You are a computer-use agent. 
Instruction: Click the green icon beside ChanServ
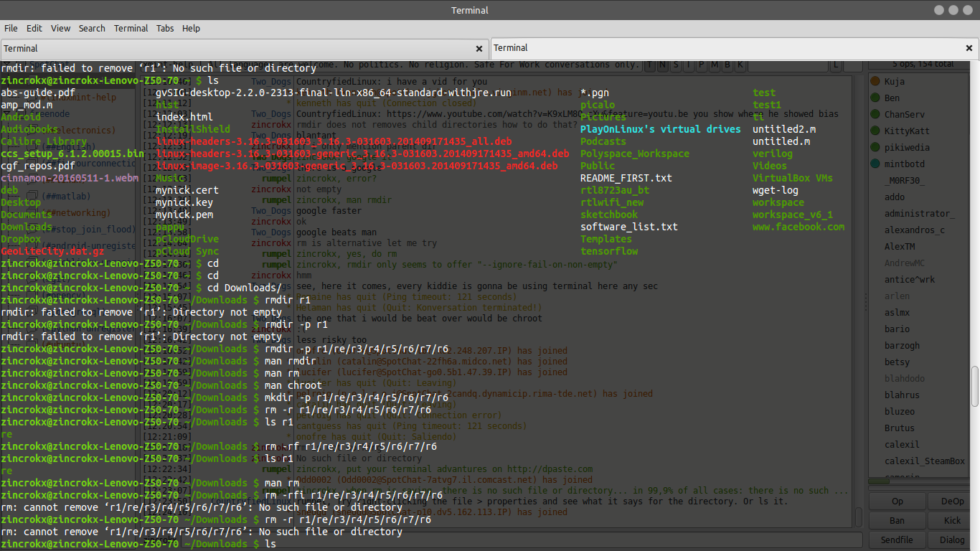point(875,114)
